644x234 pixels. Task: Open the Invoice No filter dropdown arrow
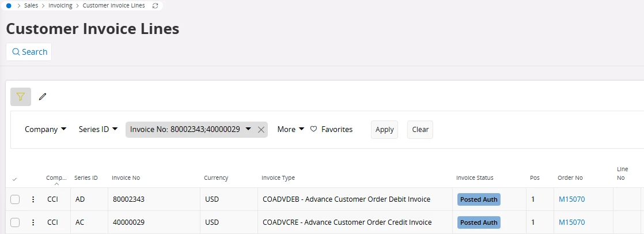pyautogui.click(x=248, y=129)
